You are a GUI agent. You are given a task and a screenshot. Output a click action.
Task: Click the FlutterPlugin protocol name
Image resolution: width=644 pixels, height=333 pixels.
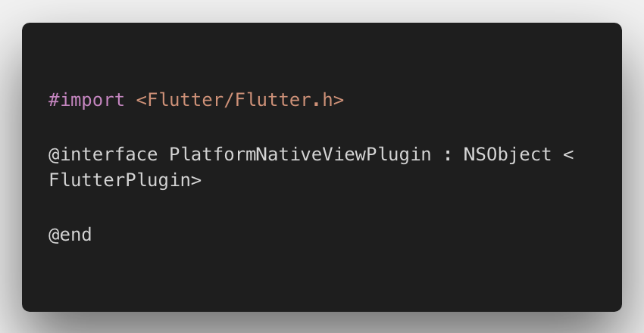coord(120,181)
